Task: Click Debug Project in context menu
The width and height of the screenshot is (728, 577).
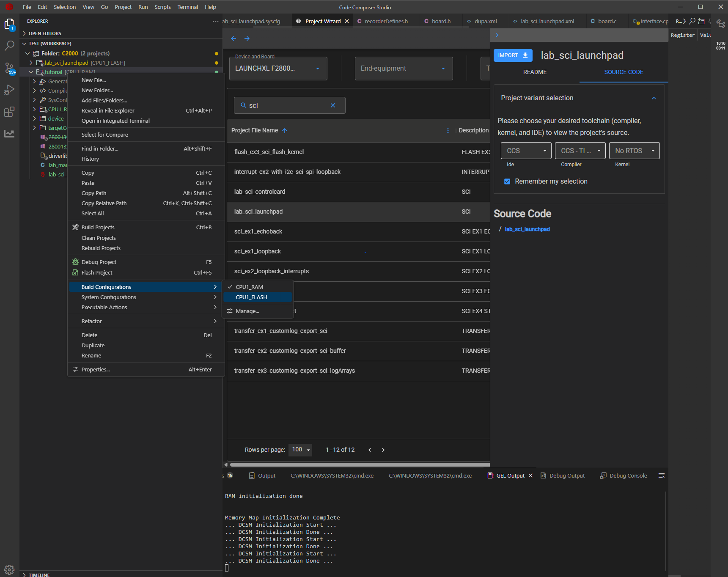Action: tap(99, 262)
